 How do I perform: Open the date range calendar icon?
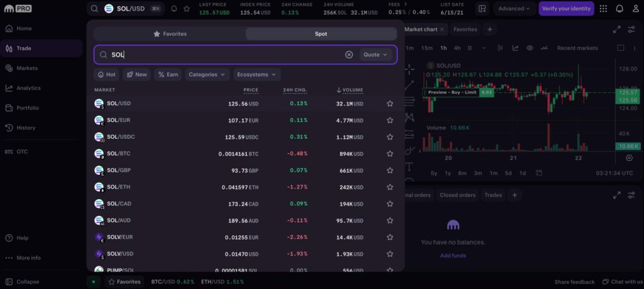pos(539,173)
